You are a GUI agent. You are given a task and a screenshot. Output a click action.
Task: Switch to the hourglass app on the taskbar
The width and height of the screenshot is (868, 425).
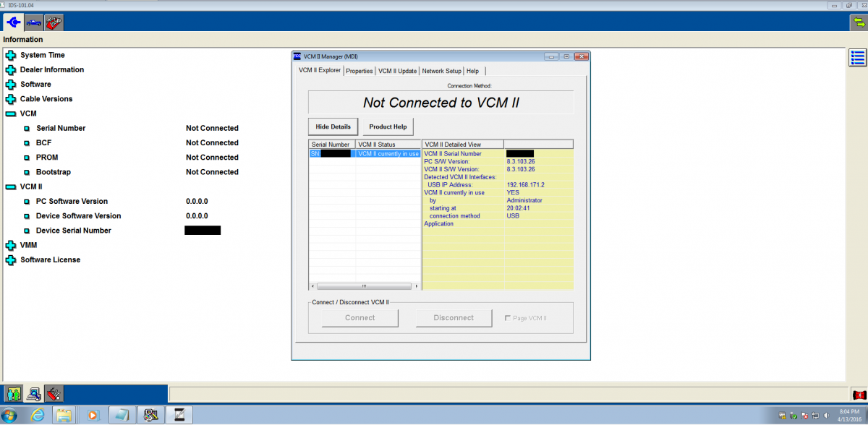pos(179,415)
